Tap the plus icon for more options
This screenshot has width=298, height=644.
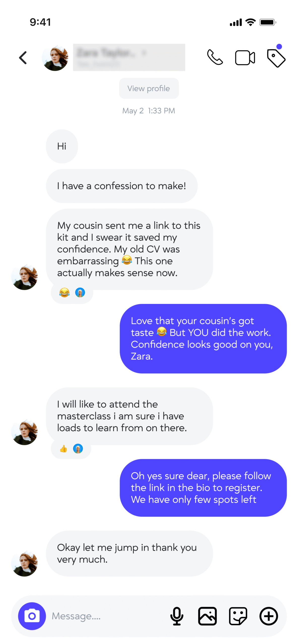268,616
